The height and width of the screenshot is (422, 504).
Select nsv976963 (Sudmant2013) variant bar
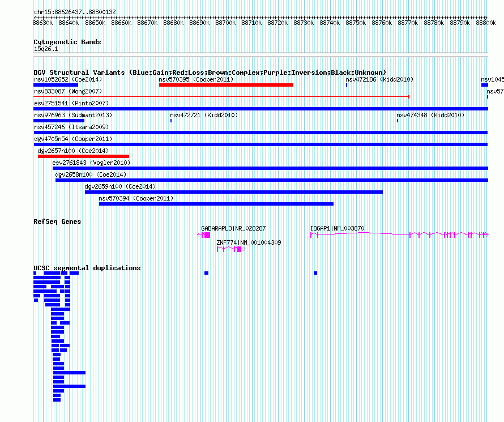coord(59,121)
